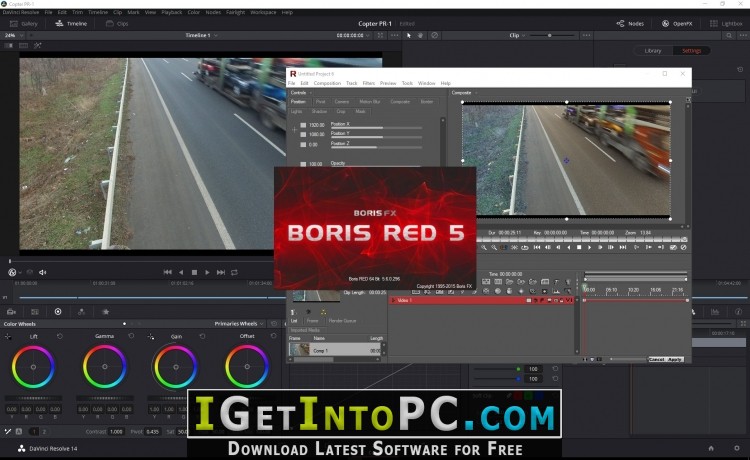Adjust the Position X slider in Boris RED

(376, 128)
